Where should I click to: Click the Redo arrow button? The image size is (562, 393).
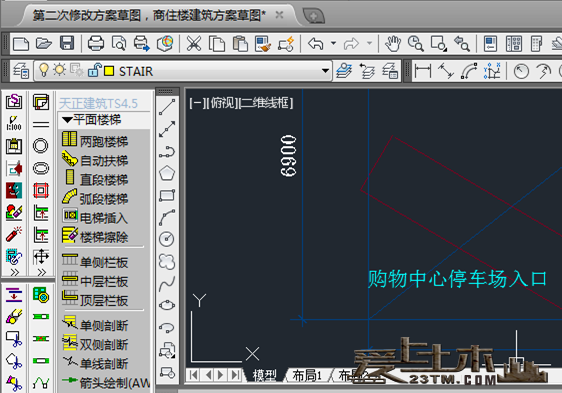pyautogui.click(x=351, y=44)
